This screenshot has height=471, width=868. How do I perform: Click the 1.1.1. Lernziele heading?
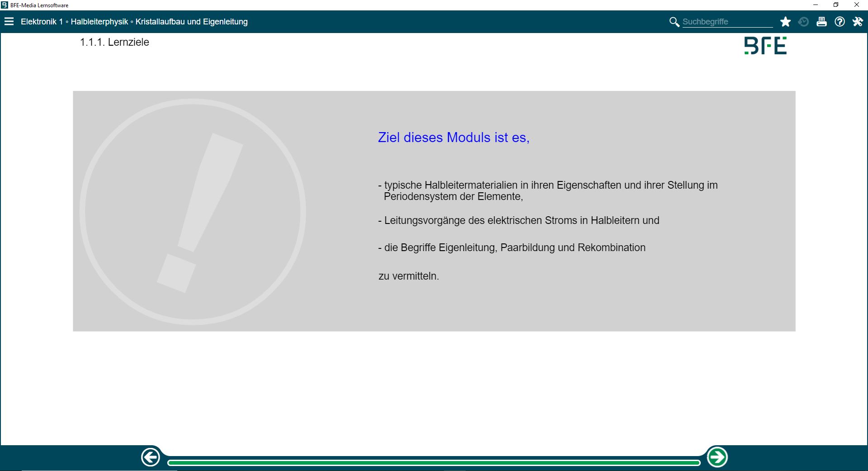click(x=114, y=42)
